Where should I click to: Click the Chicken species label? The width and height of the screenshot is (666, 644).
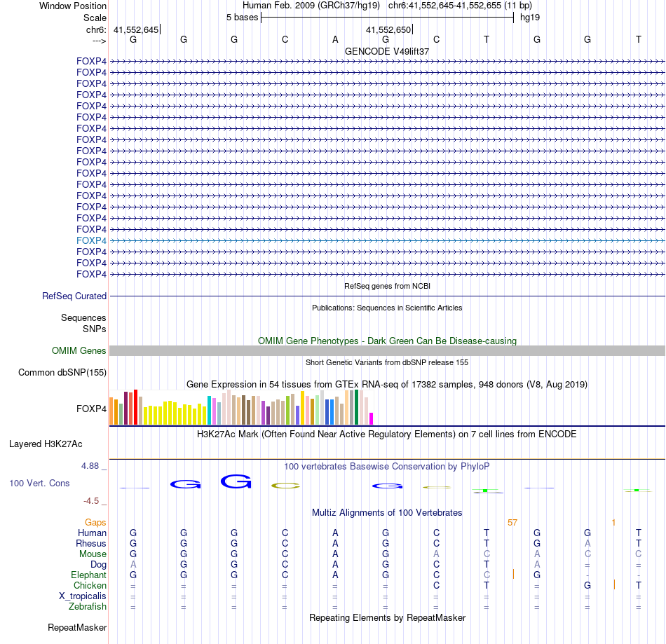[90, 585]
